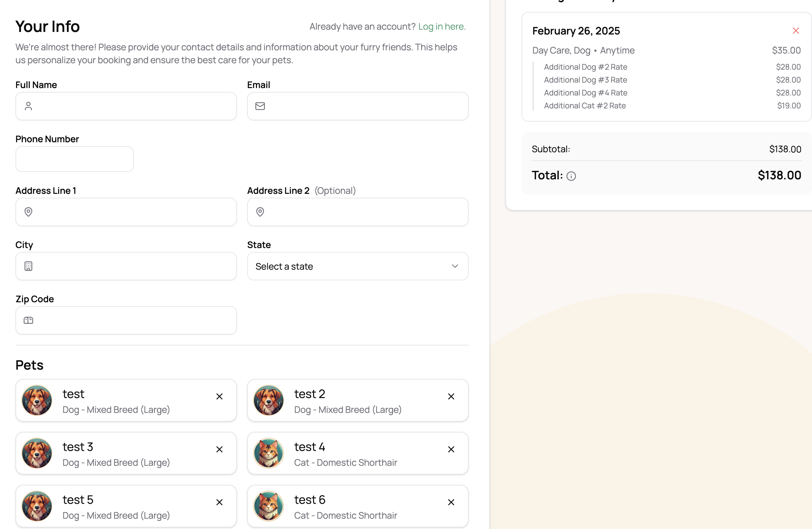Remove pet 'test' with X icon
This screenshot has height=529, width=812.
219,396
